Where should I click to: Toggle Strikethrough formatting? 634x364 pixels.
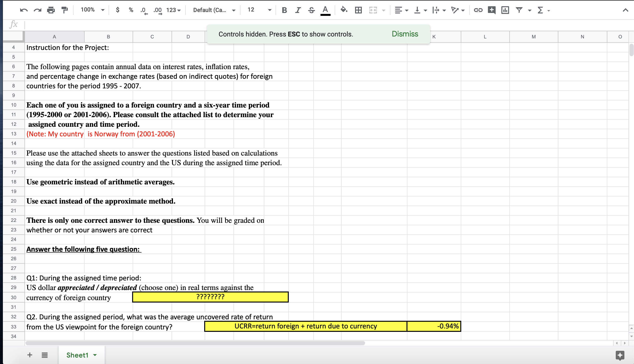coord(311,10)
